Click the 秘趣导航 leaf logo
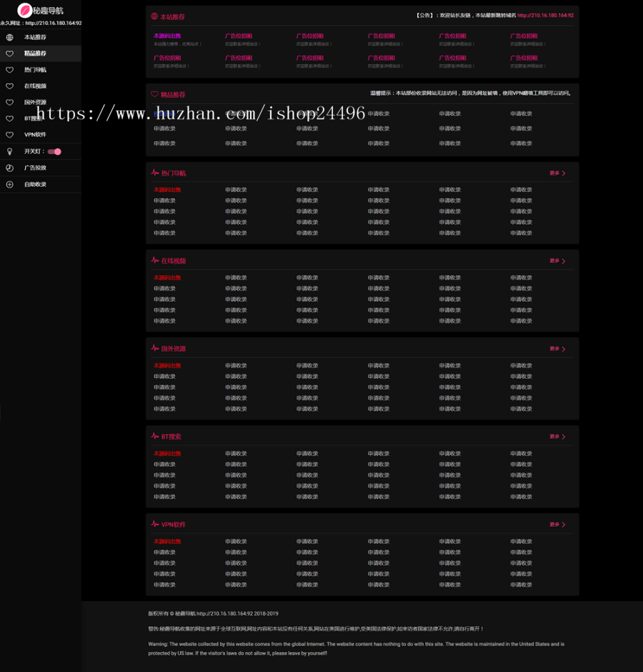 click(25, 11)
